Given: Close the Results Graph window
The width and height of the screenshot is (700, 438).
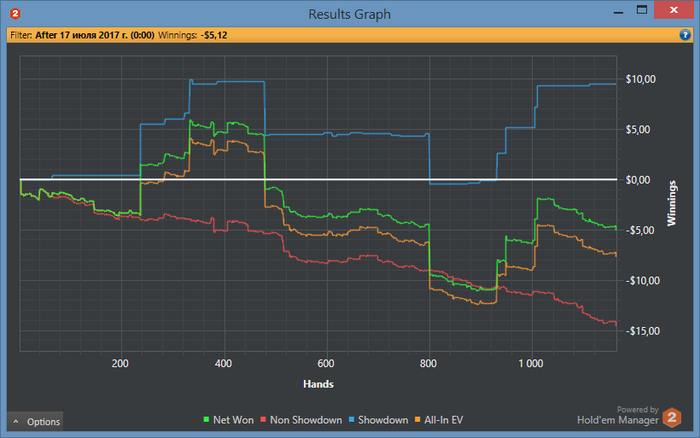Looking at the screenshot, I should pos(674,10).
